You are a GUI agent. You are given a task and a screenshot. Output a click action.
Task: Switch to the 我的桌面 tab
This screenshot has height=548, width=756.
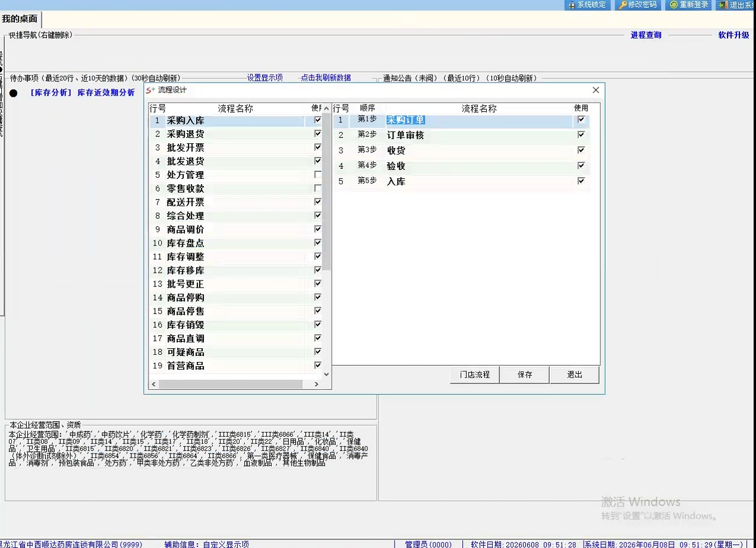click(x=20, y=19)
